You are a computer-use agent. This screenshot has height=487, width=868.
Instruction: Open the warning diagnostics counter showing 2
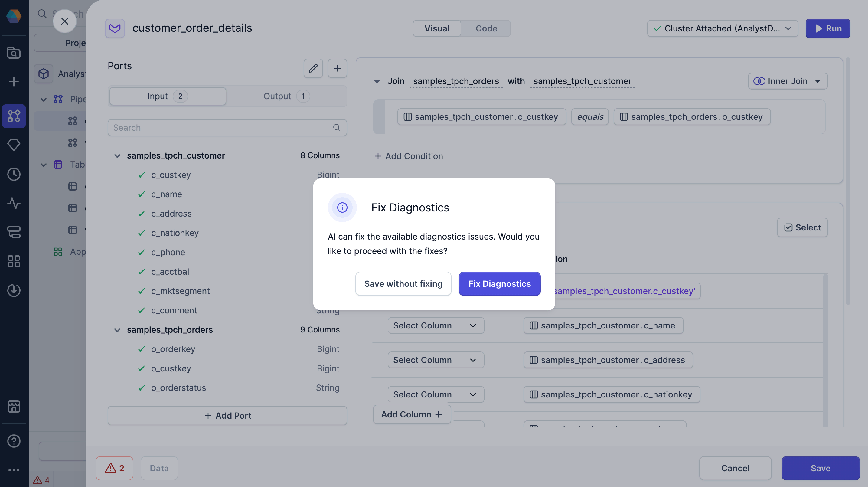coord(114,468)
